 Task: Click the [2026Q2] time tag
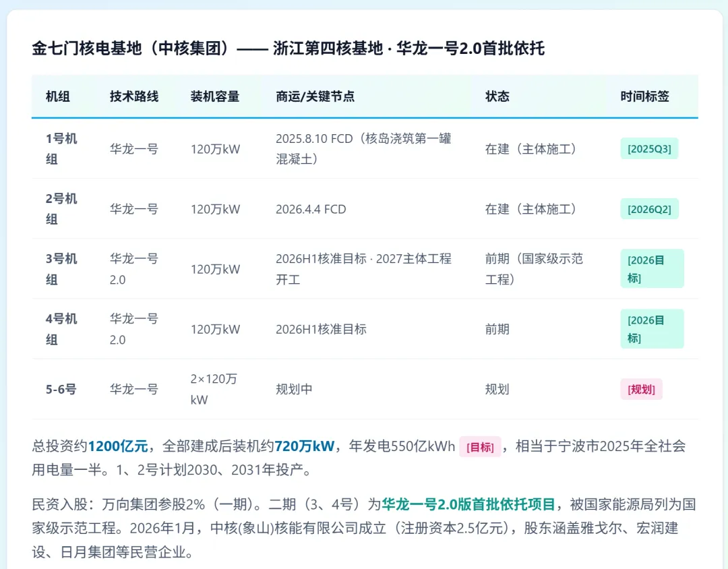coord(649,209)
